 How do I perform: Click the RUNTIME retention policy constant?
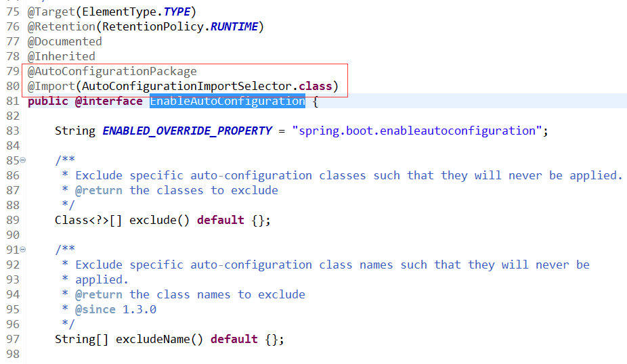[234, 27]
